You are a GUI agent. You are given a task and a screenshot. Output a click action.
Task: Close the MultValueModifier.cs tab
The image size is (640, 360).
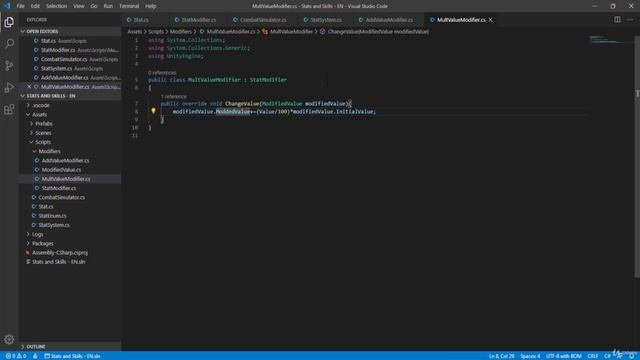click(491, 20)
